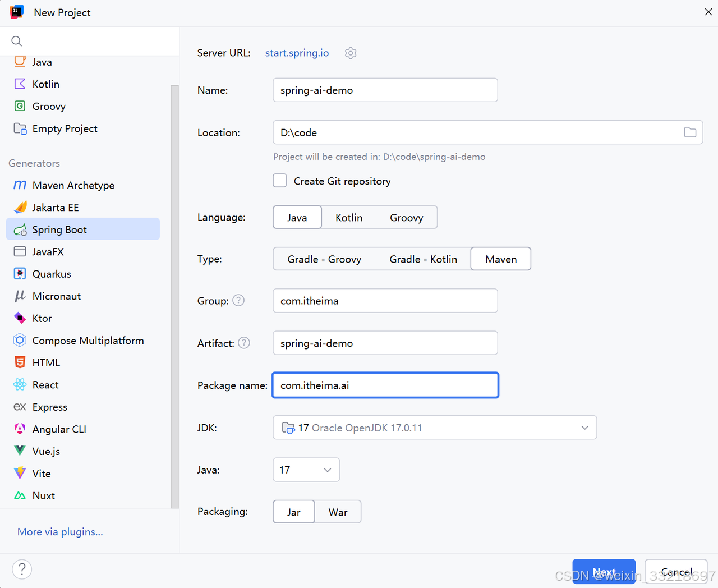Switch language to Kotlin

tap(349, 218)
